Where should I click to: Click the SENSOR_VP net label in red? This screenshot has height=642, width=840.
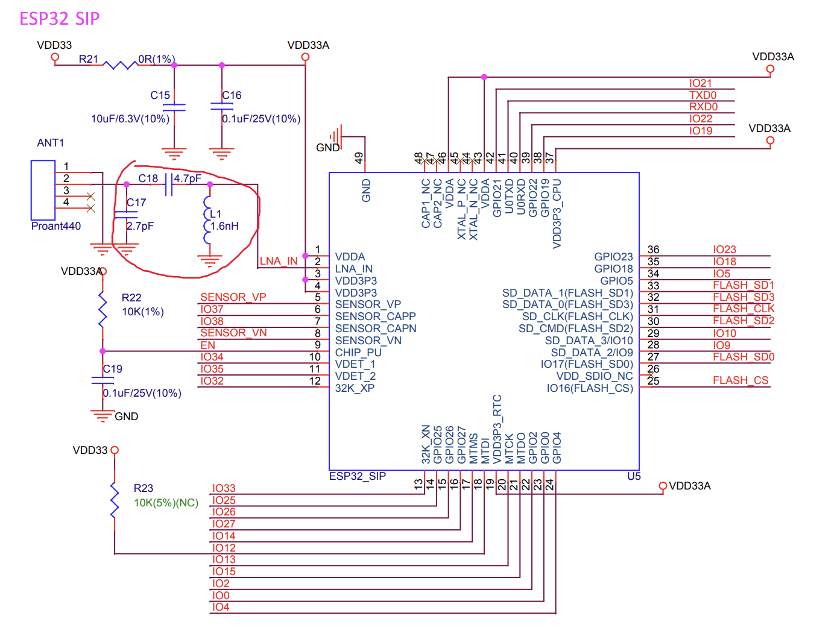click(x=233, y=297)
